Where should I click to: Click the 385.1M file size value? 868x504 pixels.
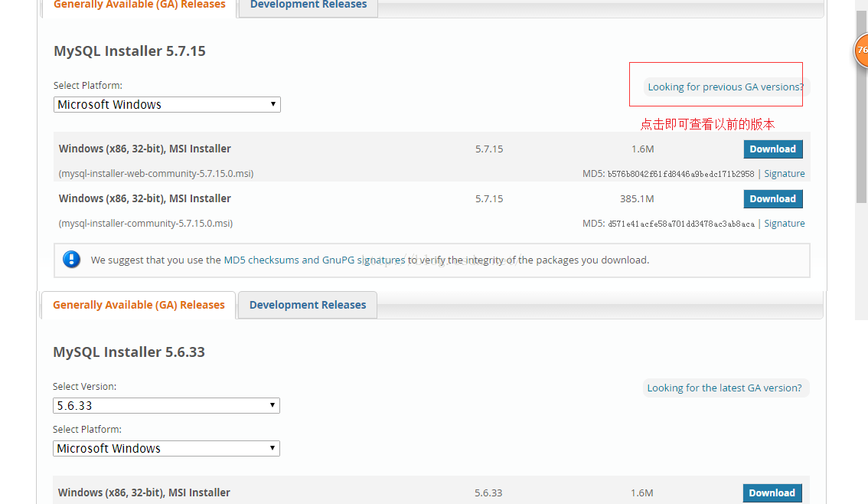tap(637, 199)
